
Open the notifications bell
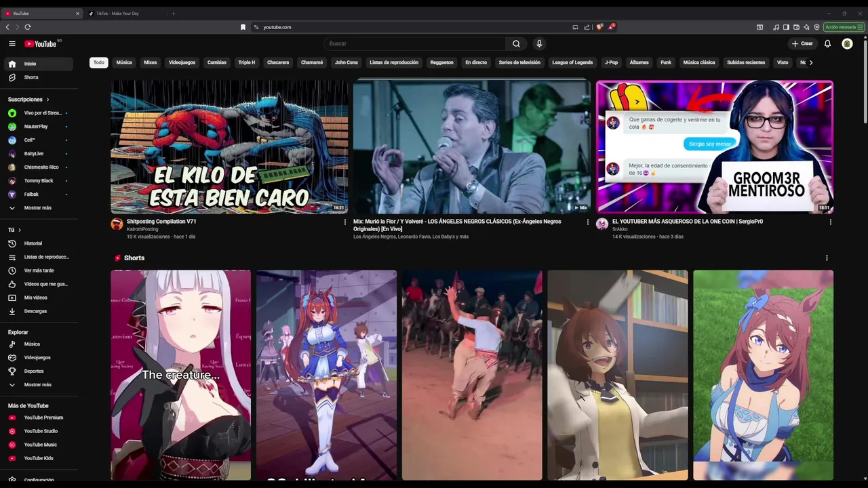pos(827,43)
